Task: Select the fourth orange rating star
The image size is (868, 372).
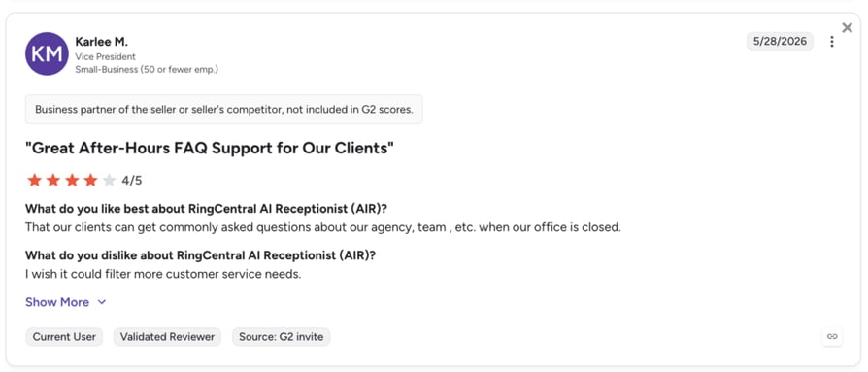Action: [90, 180]
